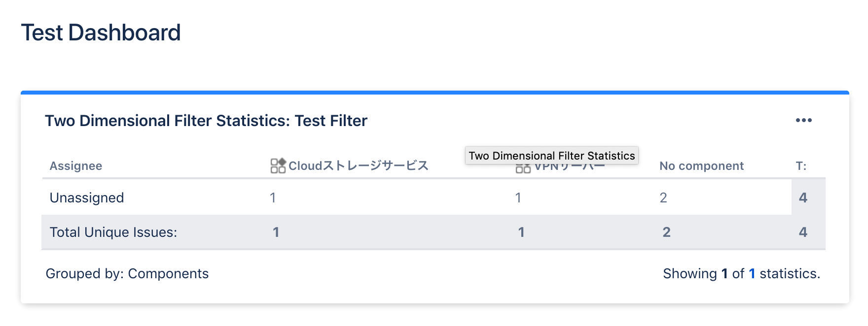Sort by the Assignee column
Viewport: 868px width, 326px height.
[x=75, y=165]
